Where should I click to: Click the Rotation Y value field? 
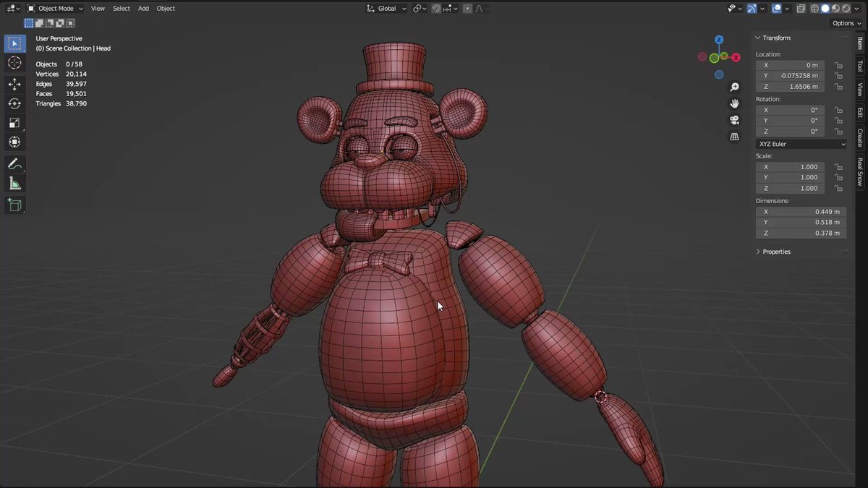click(790, 121)
